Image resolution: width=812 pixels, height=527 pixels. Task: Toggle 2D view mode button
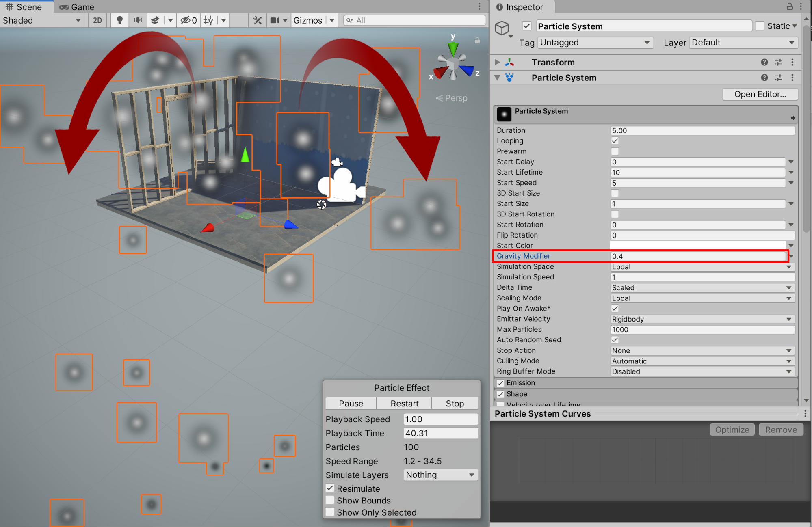point(97,20)
